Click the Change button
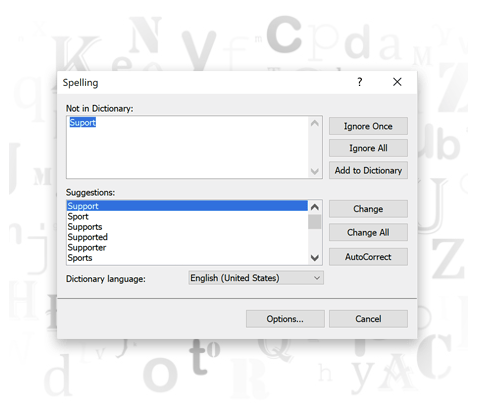Viewport: 483px width, 410px height. 368,209
